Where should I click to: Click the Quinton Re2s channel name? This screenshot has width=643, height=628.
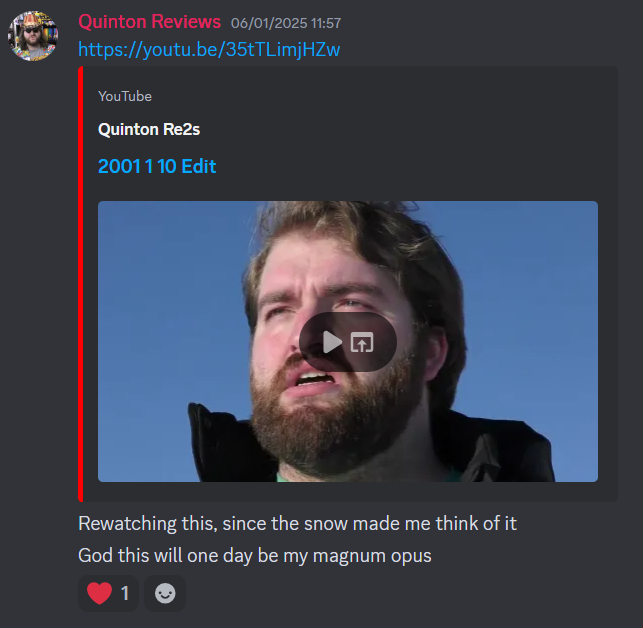click(x=149, y=130)
